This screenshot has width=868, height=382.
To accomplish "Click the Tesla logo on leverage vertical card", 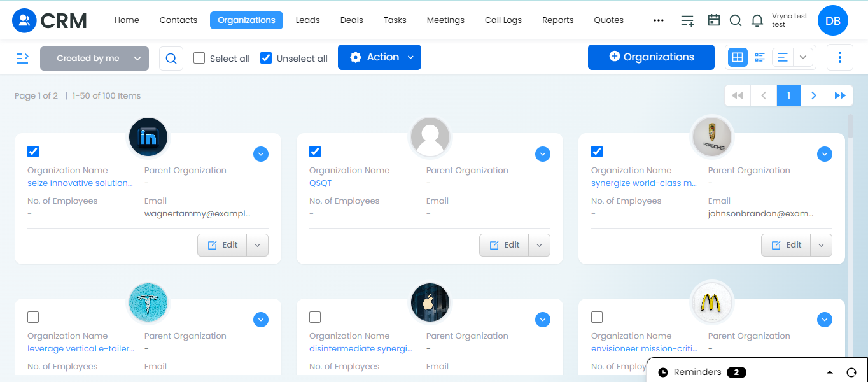I will [148, 302].
